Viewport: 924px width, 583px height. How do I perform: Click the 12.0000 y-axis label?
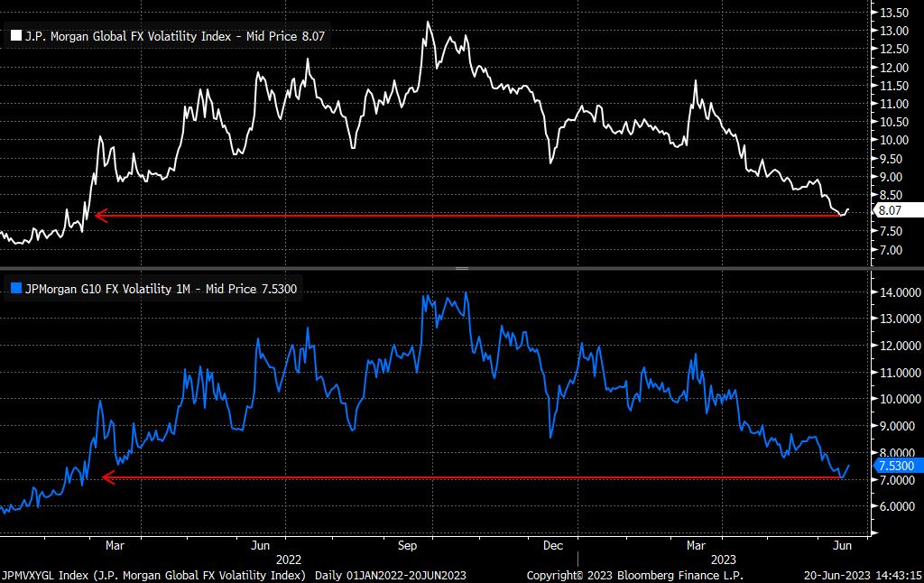click(x=900, y=346)
